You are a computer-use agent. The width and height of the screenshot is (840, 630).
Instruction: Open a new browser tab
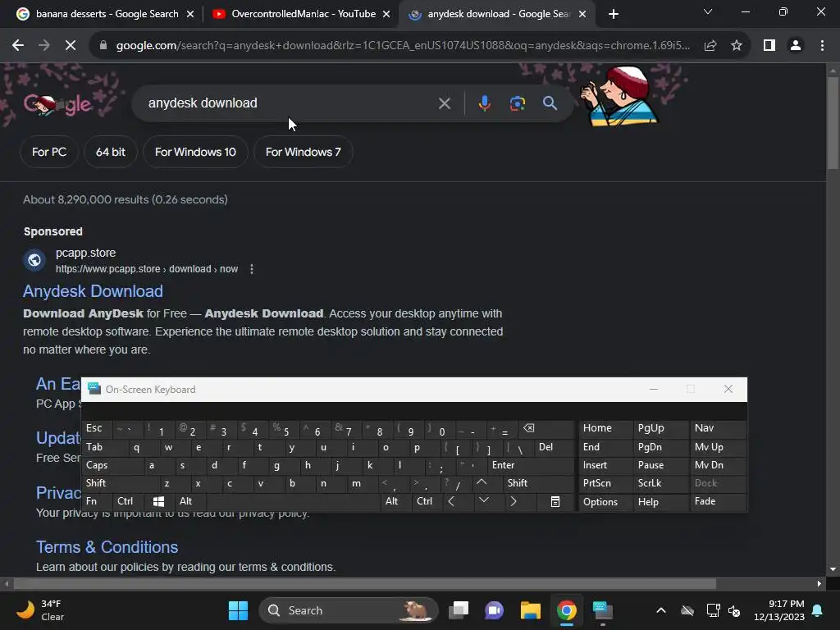[614, 14]
